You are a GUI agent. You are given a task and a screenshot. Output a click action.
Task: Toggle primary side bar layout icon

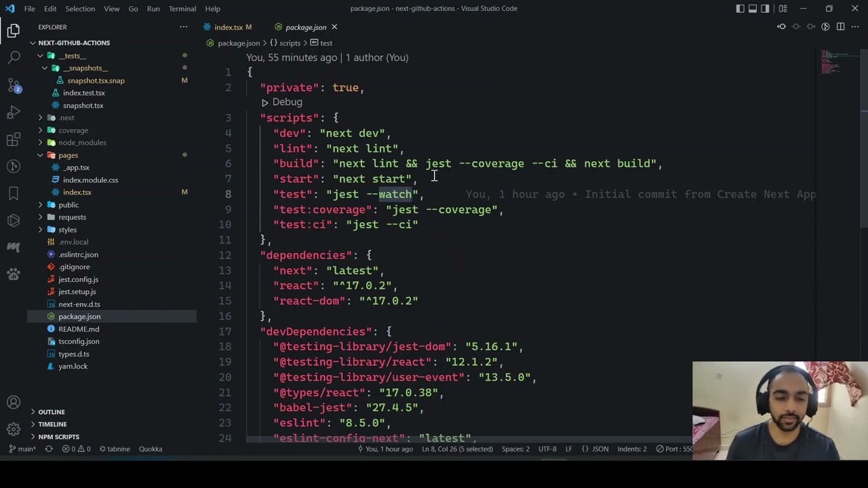[740, 8]
